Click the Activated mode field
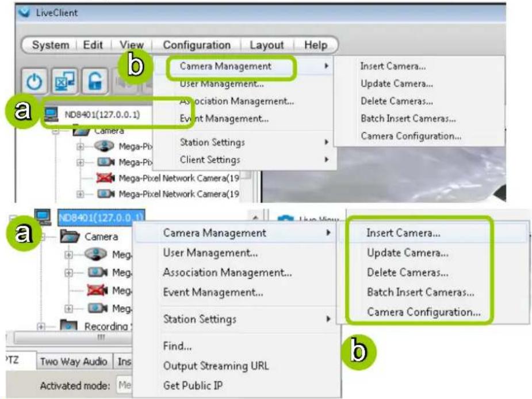 tap(125, 385)
